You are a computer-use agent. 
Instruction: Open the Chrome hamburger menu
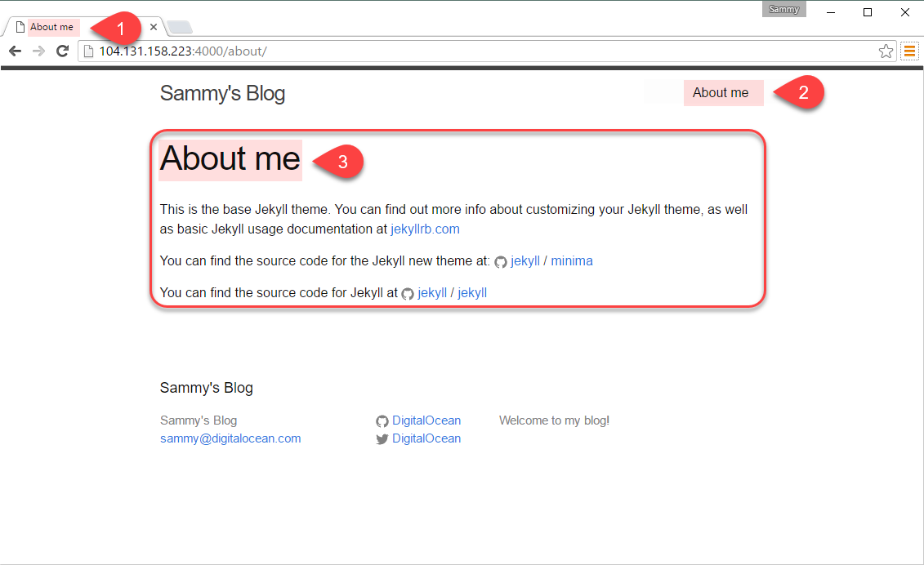click(x=909, y=51)
